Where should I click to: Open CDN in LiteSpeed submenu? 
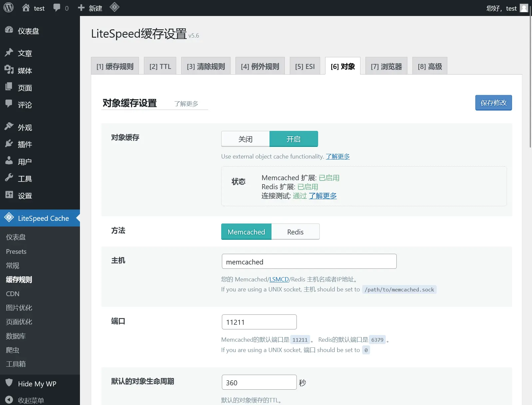click(13, 294)
